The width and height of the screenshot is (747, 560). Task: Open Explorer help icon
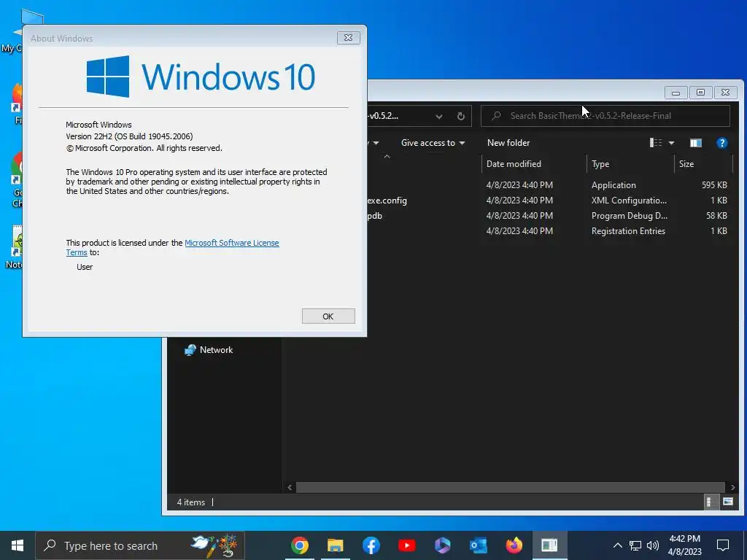[x=721, y=143]
